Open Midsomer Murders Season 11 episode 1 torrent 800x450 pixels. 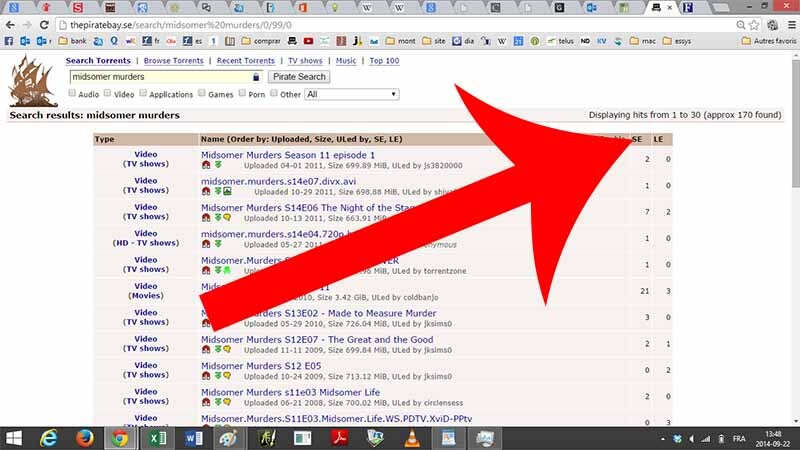tap(288, 155)
